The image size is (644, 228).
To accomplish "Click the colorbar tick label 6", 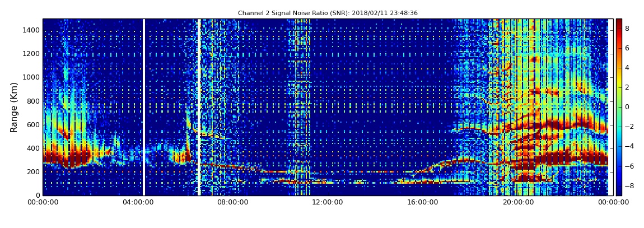I will 627,48.
